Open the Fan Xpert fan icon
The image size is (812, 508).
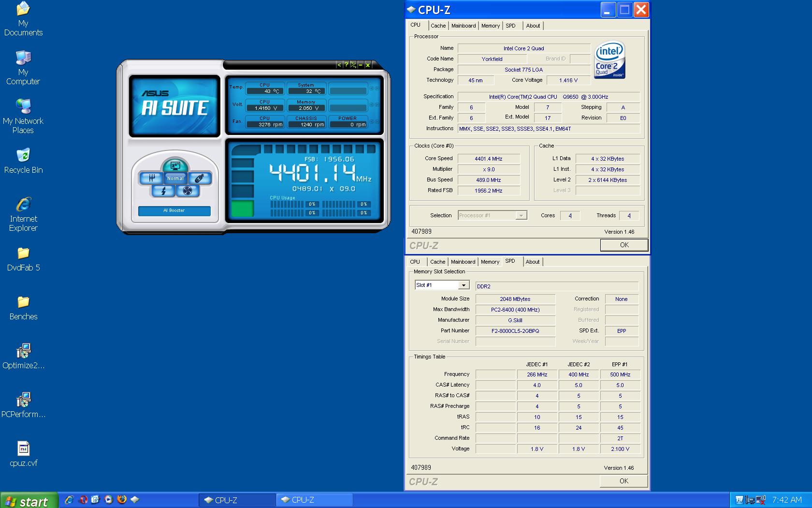pyautogui.click(x=188, y=191)
